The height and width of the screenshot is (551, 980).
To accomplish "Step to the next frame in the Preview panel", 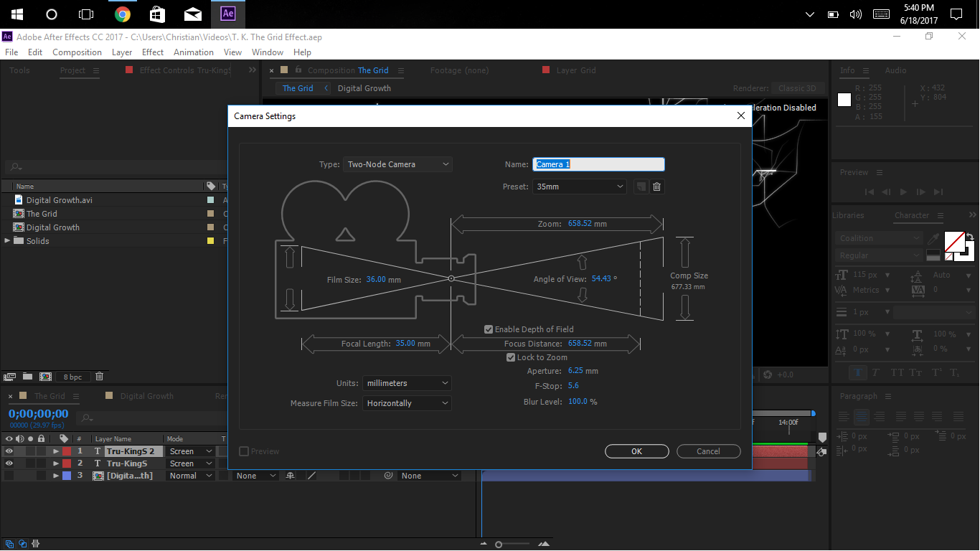I will coord(920,192).
